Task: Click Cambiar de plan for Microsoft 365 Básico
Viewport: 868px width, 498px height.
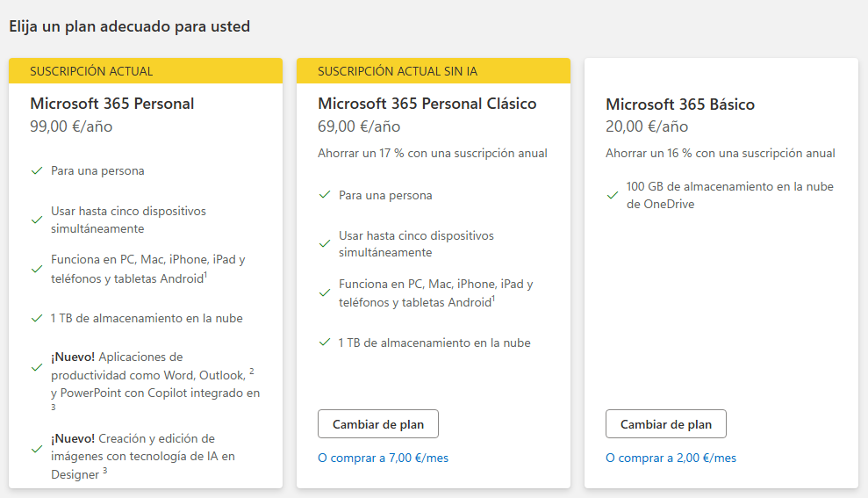Action: click(x=666, y=423)
